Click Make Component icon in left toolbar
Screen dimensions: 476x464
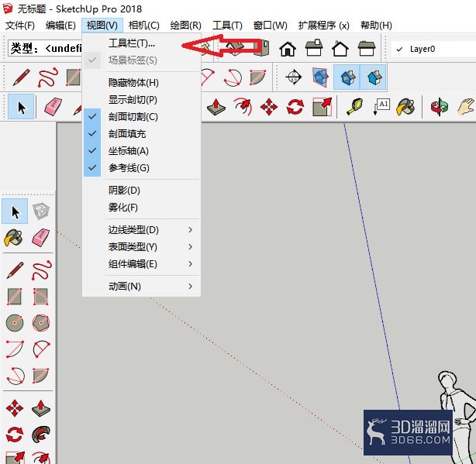coord(41,211)
